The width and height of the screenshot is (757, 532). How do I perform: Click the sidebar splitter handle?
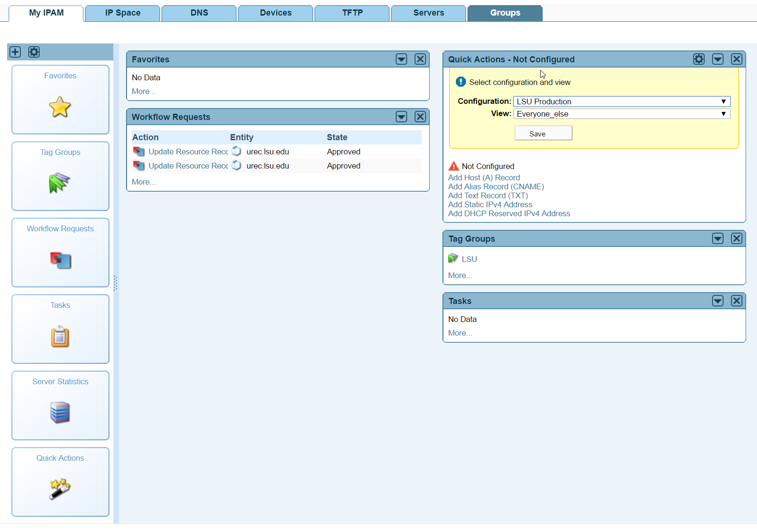[116, 283]
